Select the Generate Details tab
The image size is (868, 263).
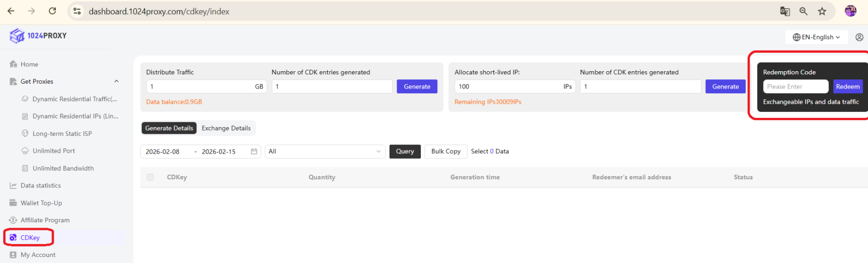pos(169,128)
